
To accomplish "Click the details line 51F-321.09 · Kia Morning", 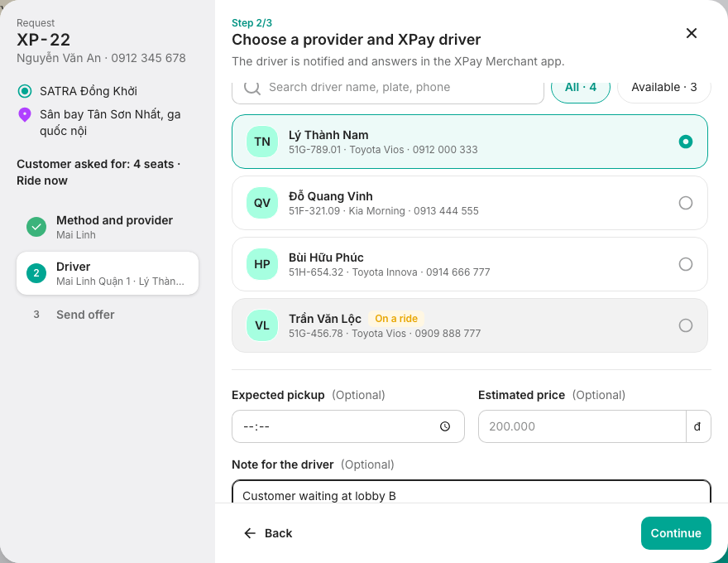I will pyautogui.click(x=384, y=211).
